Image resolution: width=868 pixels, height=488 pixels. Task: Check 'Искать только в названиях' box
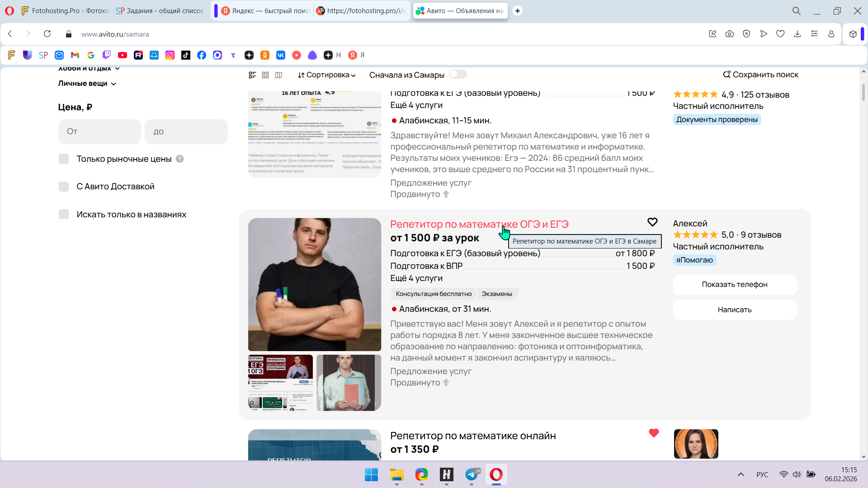coord(64,214)
